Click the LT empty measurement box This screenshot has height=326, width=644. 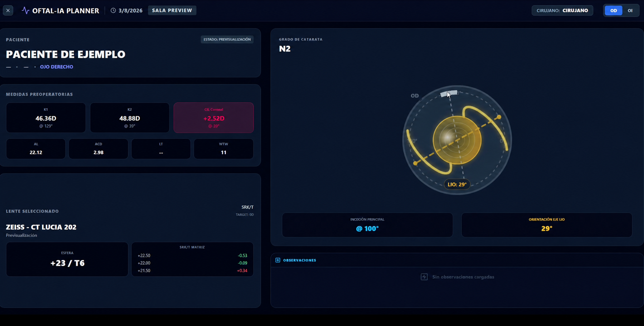click(x=161, y=149)
